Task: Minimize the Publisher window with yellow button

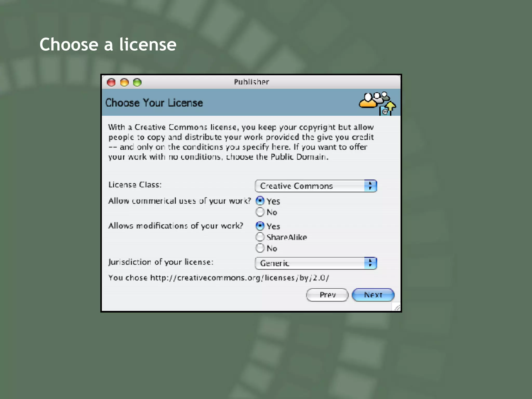Action: [124, 82]
